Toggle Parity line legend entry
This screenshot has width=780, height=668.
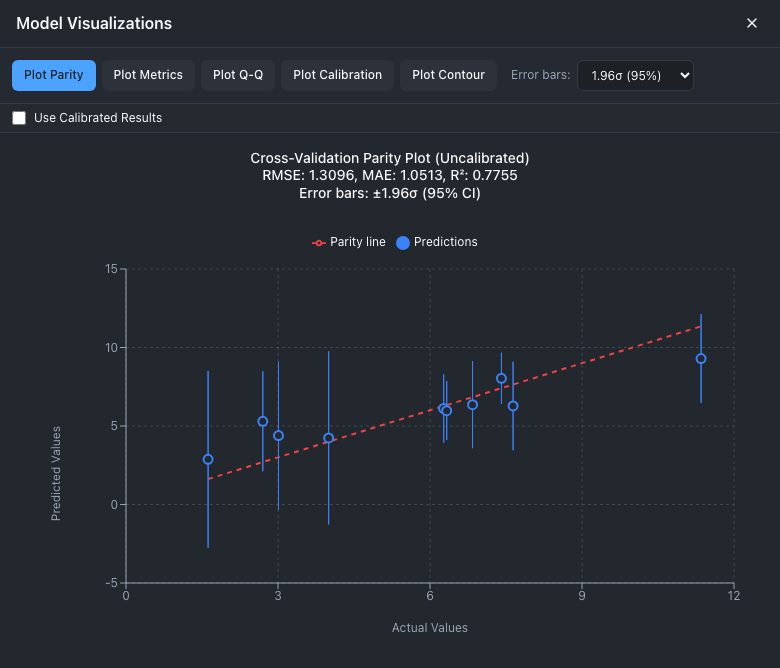coord(349,242)
